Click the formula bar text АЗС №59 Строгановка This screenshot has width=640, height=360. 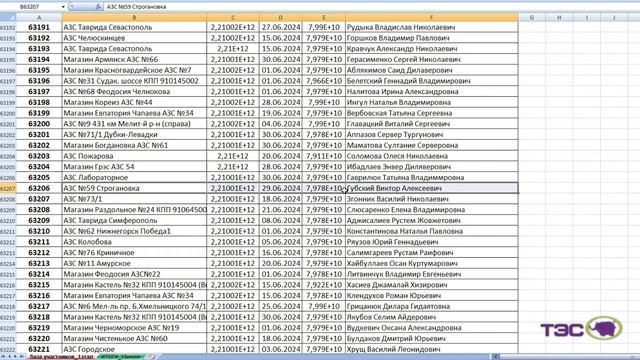(136, 7)
